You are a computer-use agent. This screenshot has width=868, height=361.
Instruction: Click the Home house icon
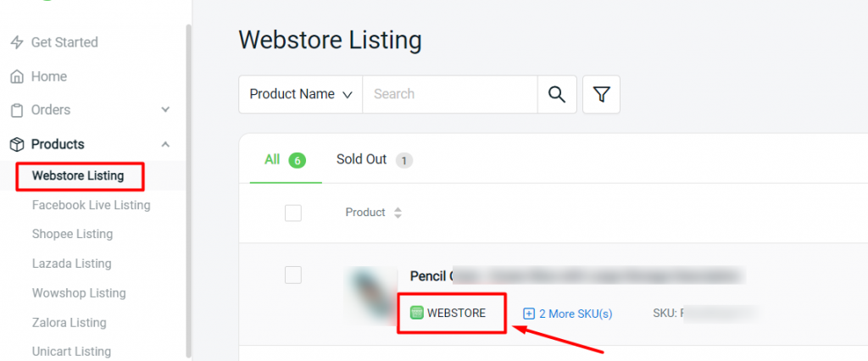17,76
